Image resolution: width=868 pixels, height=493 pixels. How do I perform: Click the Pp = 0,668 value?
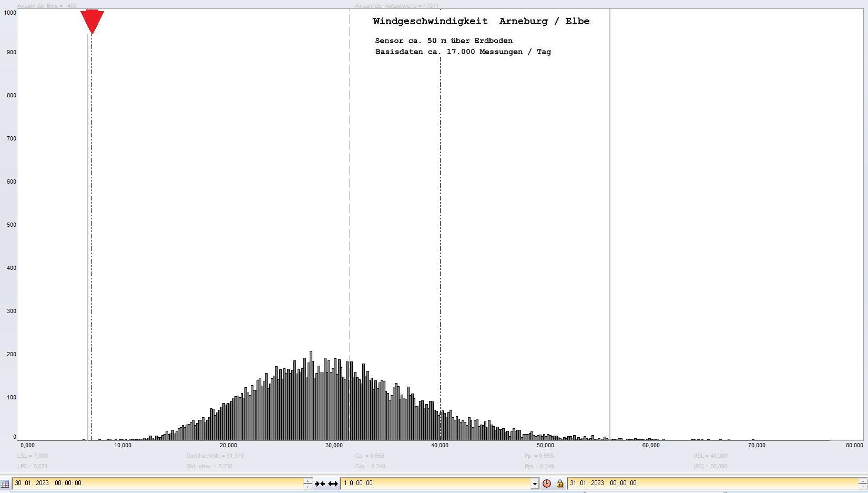tap(539, 456)
